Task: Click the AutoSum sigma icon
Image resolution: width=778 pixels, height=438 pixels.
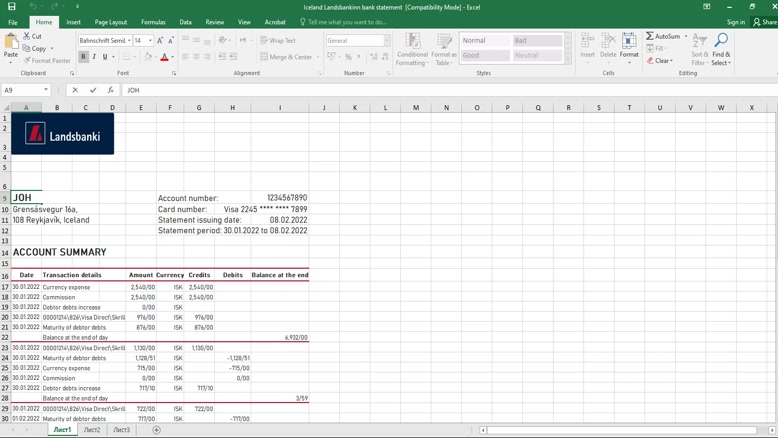Action: point(650,36)
